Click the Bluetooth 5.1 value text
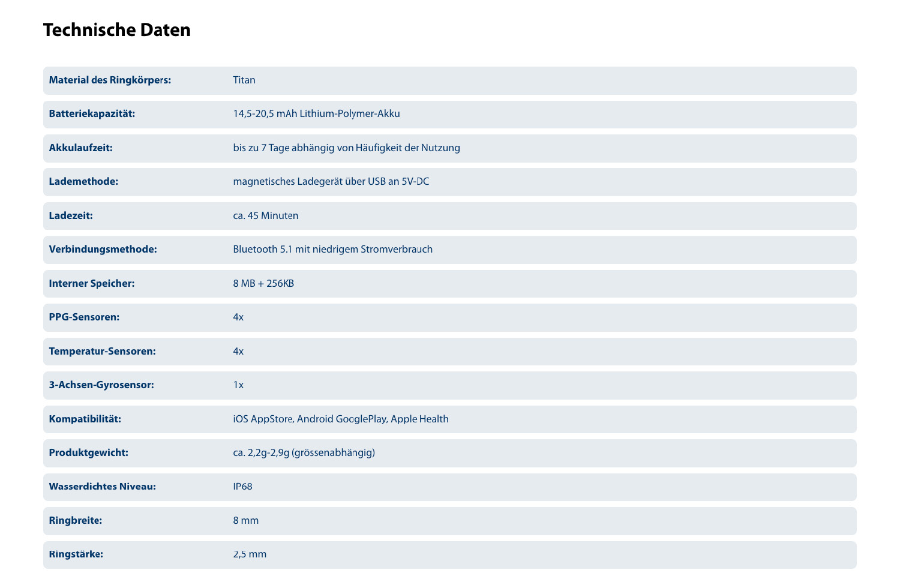This screenshot has height=588, width=900. (332, 250)
